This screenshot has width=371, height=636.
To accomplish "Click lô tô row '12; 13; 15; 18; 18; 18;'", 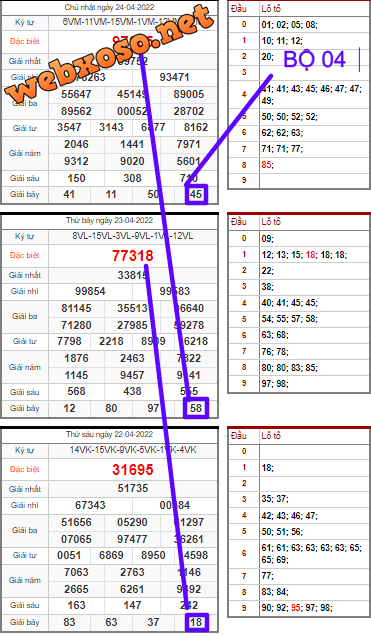I will tap(304, 255).
